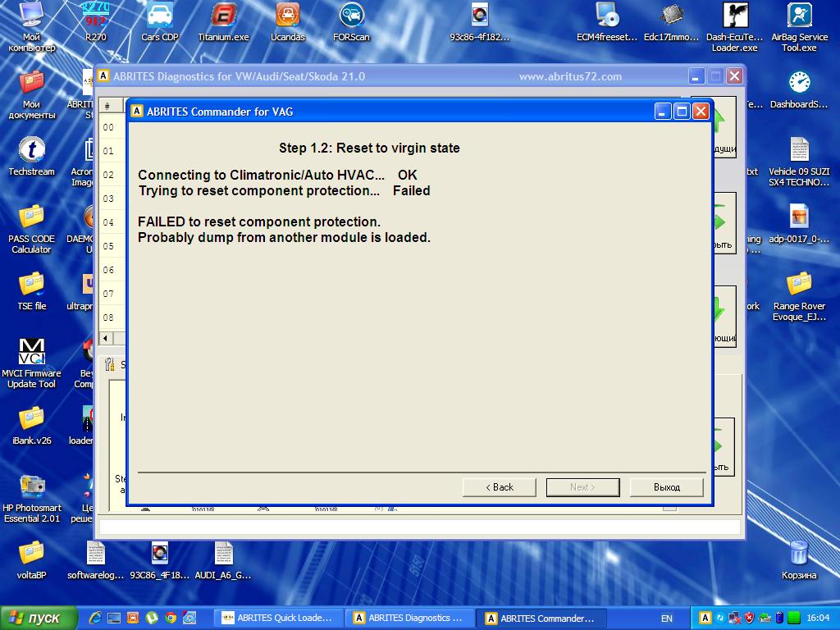
Task: Select row 04 in ABRITES Diagnostics list
Action: pos(112,222)
